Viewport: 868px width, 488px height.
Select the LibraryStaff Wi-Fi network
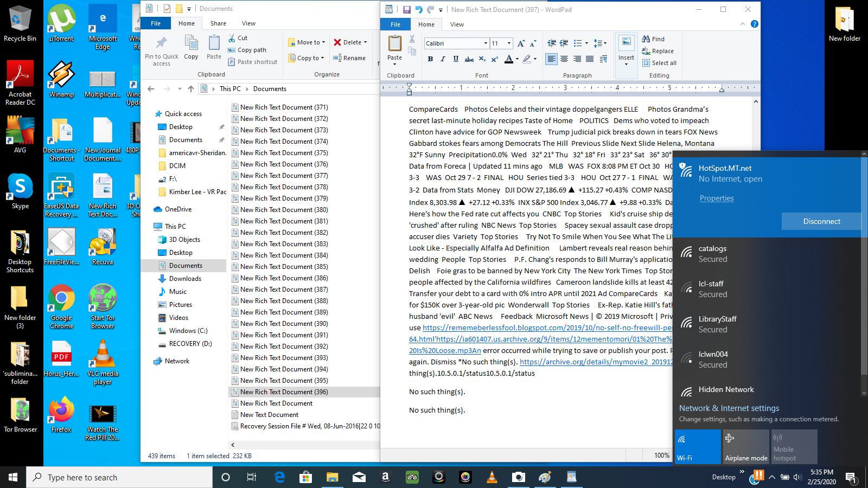coord(767,324)
